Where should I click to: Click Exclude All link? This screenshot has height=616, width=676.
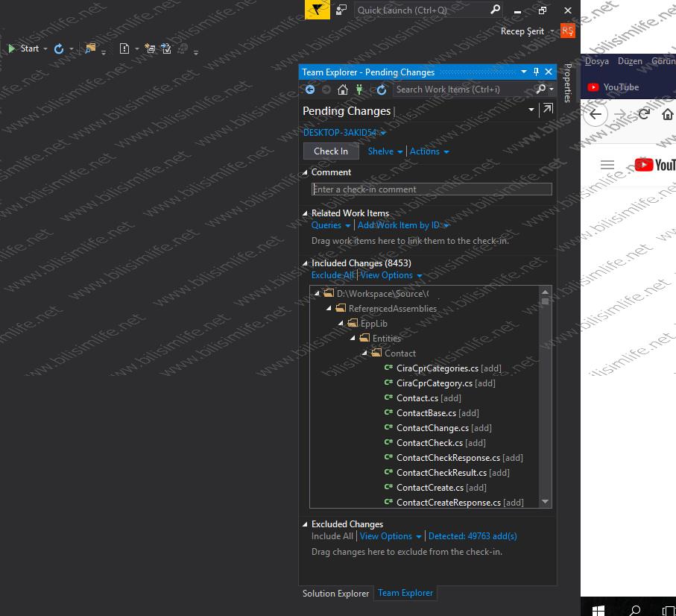[332, 275]
